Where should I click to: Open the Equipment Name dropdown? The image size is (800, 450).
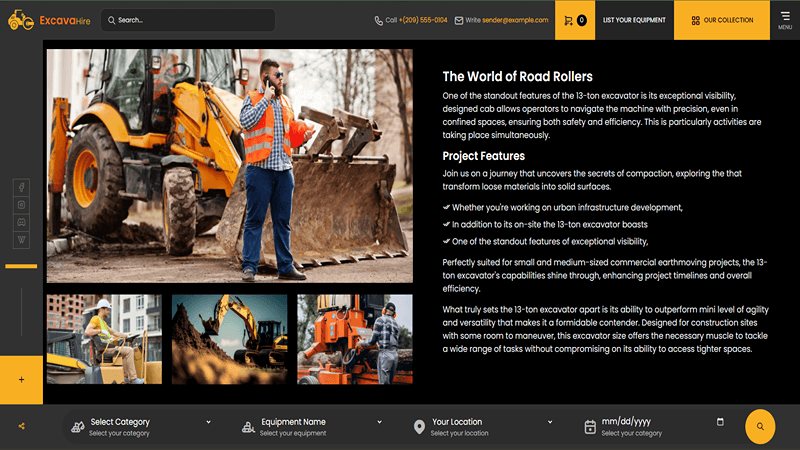(x=312, y=427)
